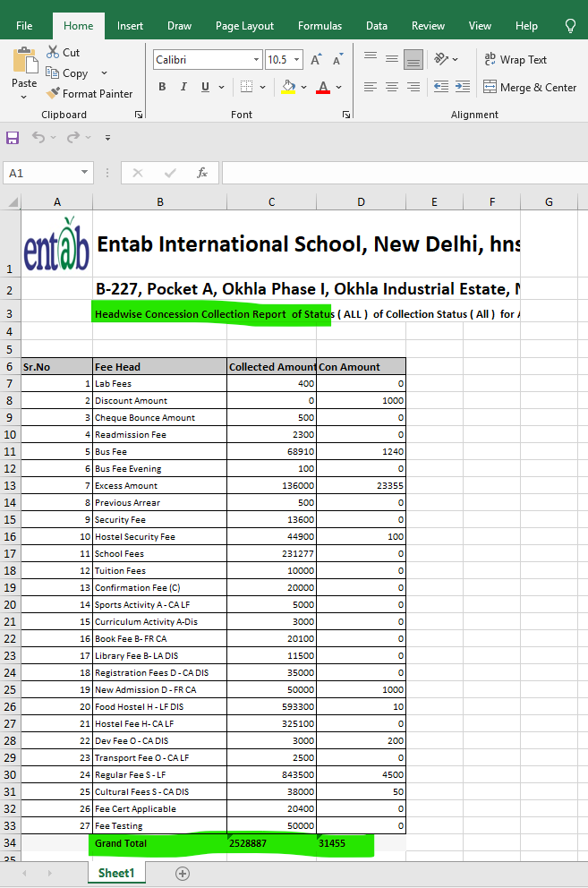Toggle bottom align in Alignment group

click(x=413, y=58)
